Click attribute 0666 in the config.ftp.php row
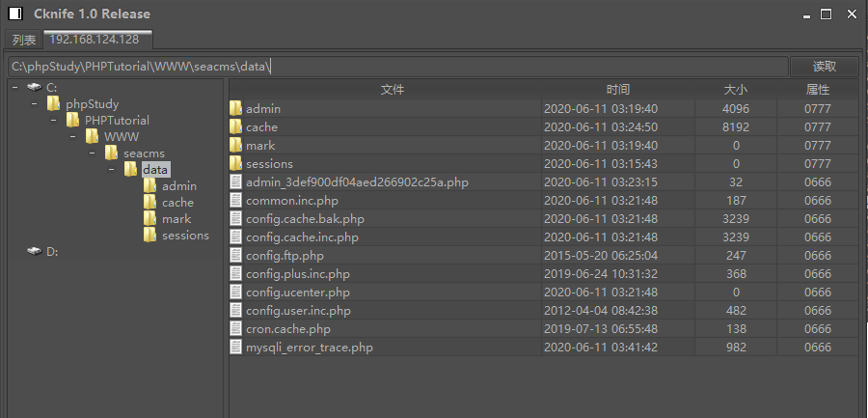 tap(818, 256)
